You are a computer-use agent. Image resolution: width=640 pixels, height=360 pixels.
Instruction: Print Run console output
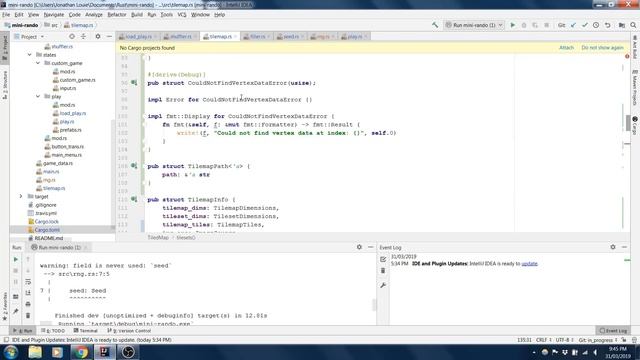[28, 304]
